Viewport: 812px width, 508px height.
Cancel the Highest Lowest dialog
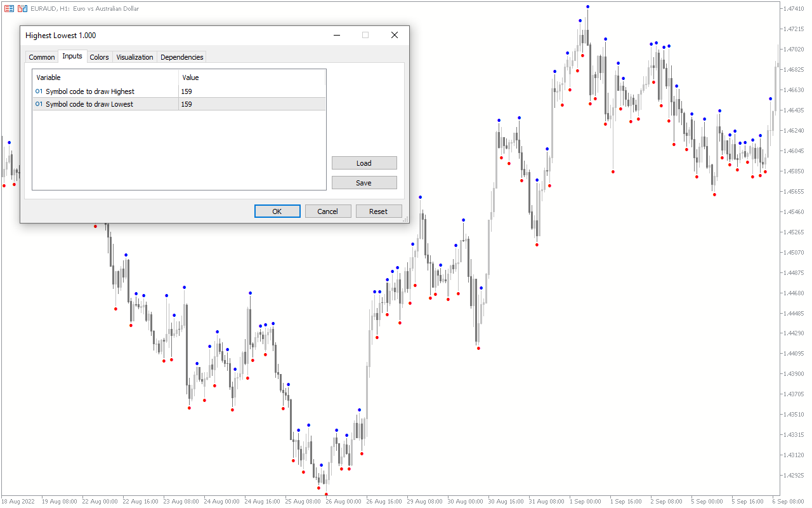328,211
